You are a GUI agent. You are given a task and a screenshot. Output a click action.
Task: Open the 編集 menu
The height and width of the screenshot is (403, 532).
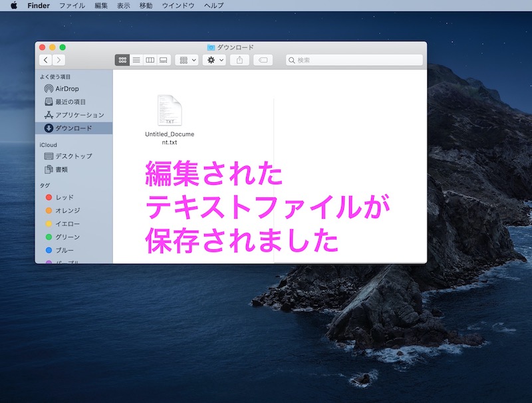tap(101, 5)
